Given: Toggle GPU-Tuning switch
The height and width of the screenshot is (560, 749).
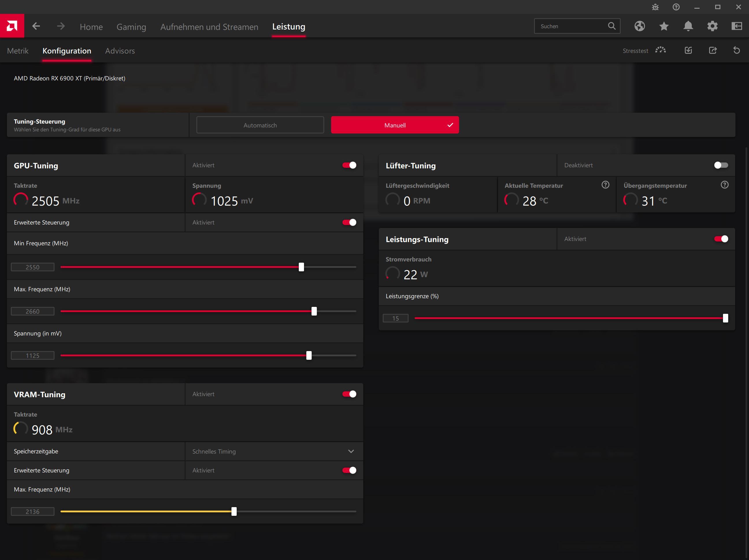Looking at the screenshot, I should click(x=349, y=165).
